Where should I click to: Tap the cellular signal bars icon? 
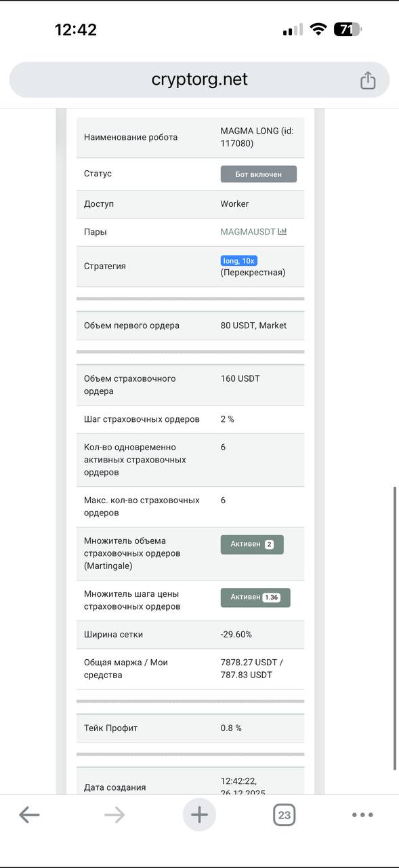click(x=291, y=29)
